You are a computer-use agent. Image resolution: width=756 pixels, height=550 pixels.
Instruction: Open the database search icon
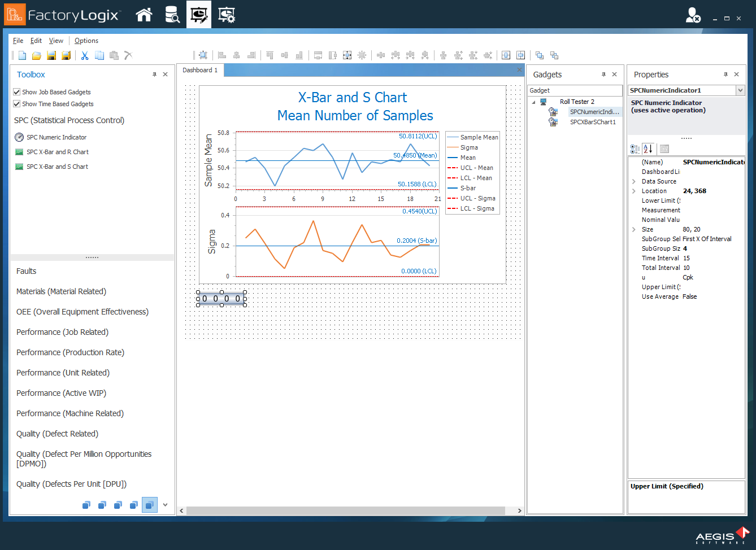172,15
